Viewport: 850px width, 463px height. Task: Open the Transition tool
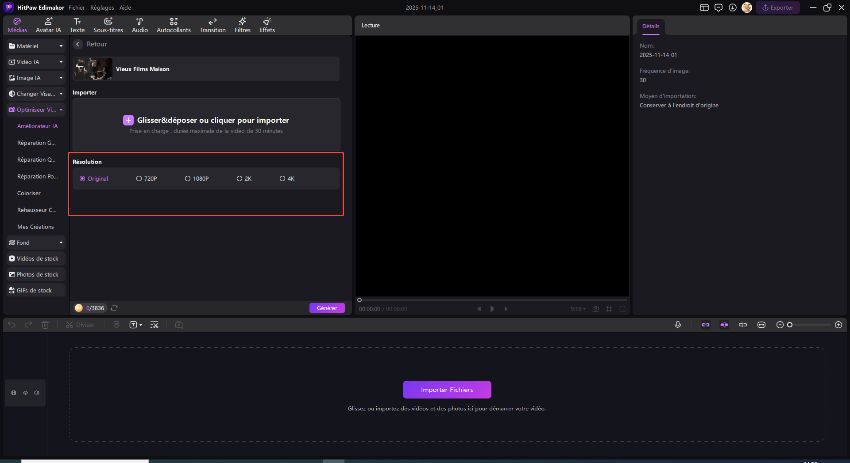212,25
